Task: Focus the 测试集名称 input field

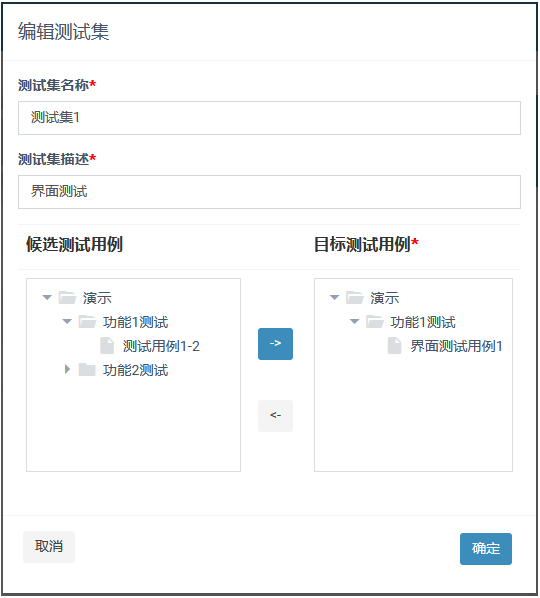Action: click(x=269, y=118)
